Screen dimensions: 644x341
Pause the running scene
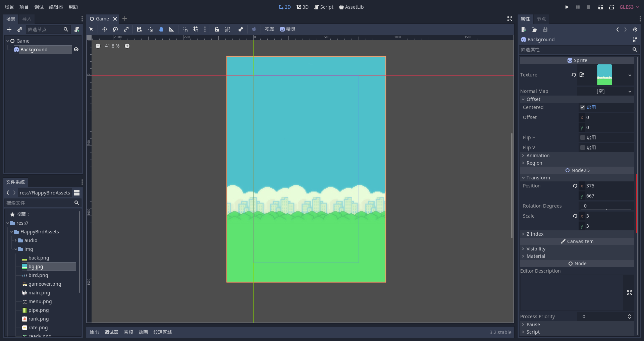click(x=578, y=7)
